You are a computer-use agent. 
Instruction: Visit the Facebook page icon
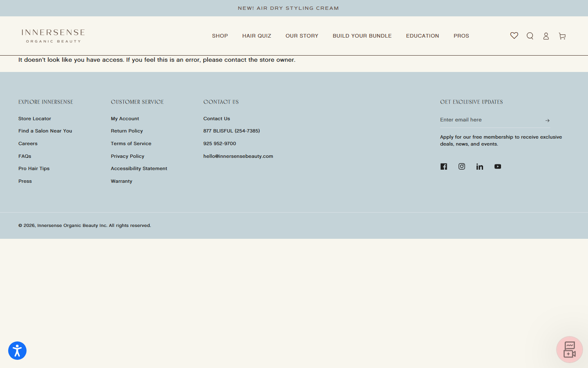tap(444, 166)
